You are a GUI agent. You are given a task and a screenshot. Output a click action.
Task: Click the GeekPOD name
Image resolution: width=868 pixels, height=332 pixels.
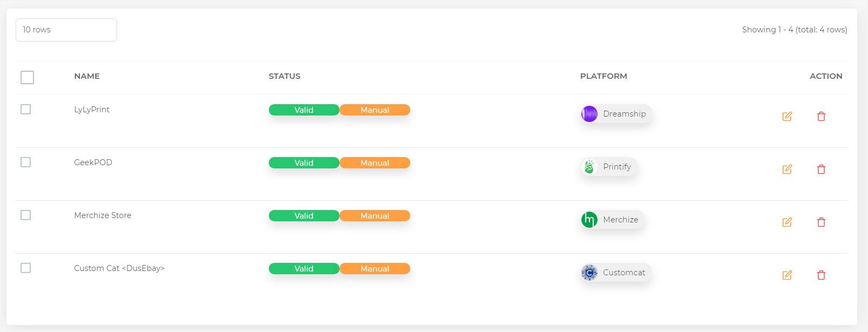coord(93,162)
